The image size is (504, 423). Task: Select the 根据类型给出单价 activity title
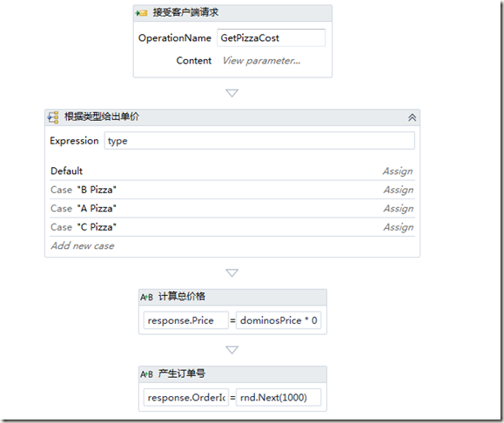pos(102,117)
